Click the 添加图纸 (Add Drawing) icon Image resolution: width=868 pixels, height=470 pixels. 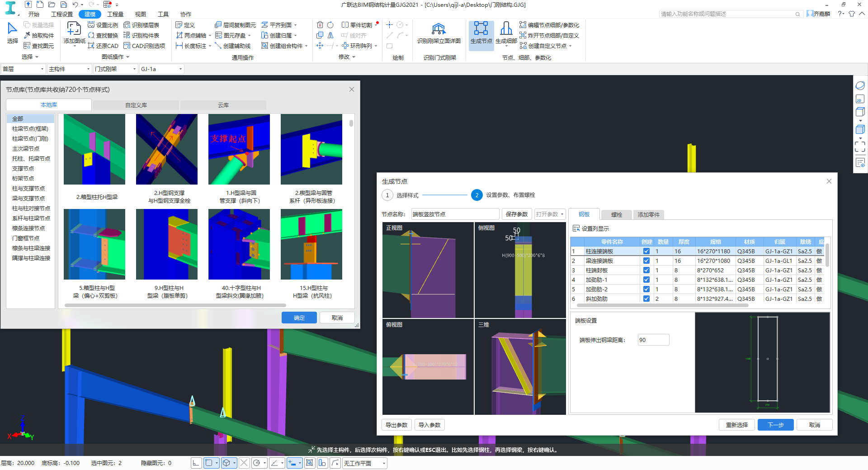coord(74,29)
